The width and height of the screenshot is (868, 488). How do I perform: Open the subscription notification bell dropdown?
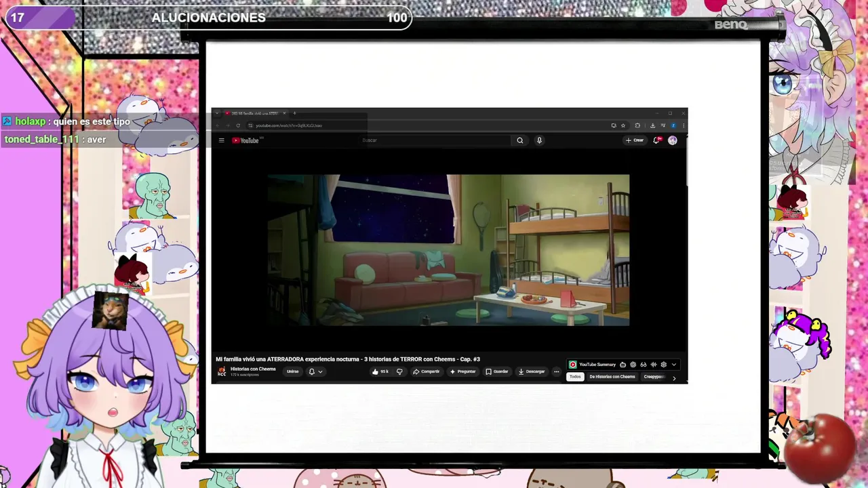click(315, 371)
